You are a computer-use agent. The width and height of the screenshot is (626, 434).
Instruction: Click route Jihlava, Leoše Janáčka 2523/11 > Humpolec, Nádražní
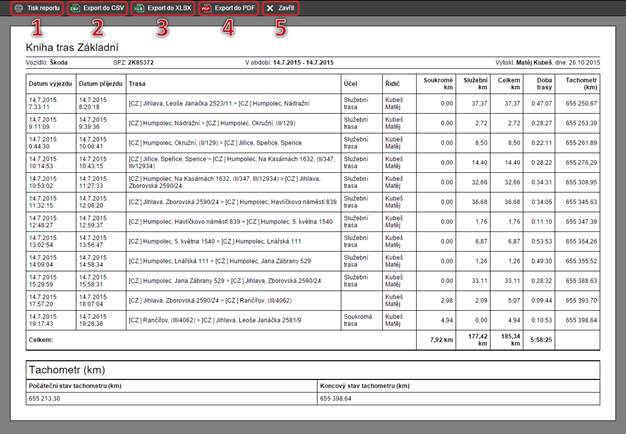click(x=219, y=103)
